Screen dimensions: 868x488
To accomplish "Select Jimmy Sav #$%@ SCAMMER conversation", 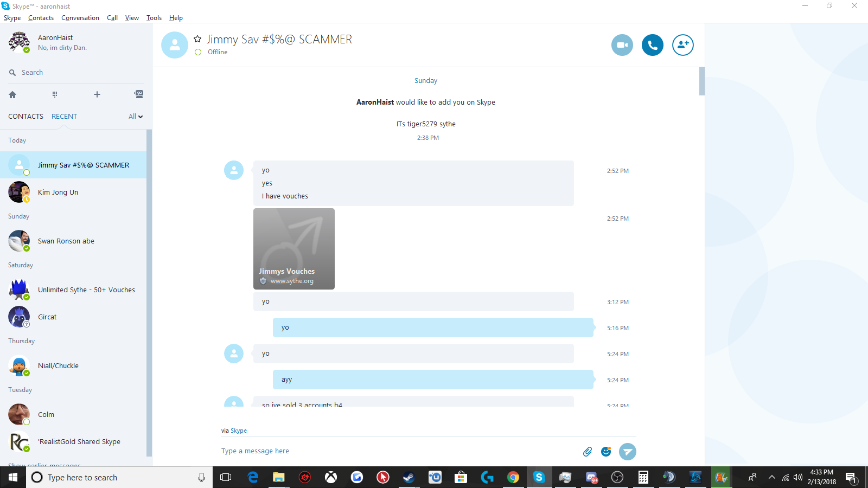I will coord(73,165).
